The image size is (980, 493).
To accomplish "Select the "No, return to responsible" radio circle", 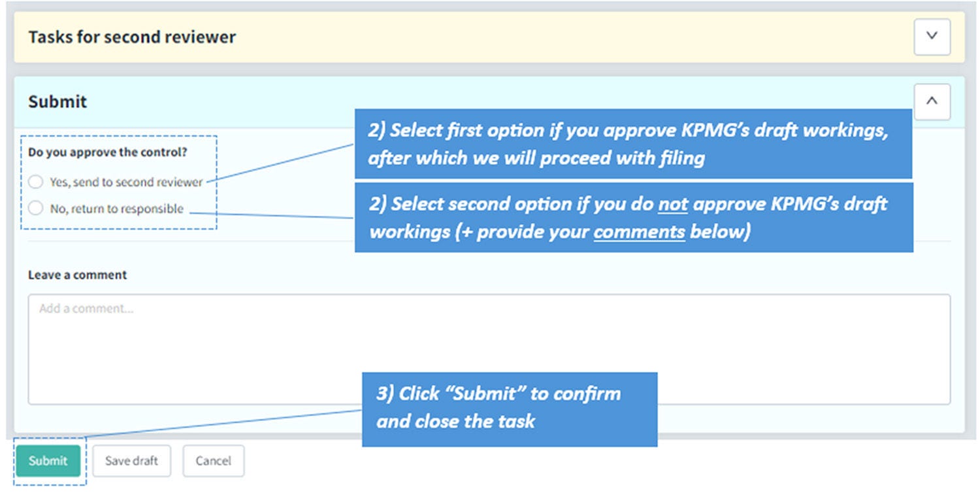I will (x=36, y=209).
